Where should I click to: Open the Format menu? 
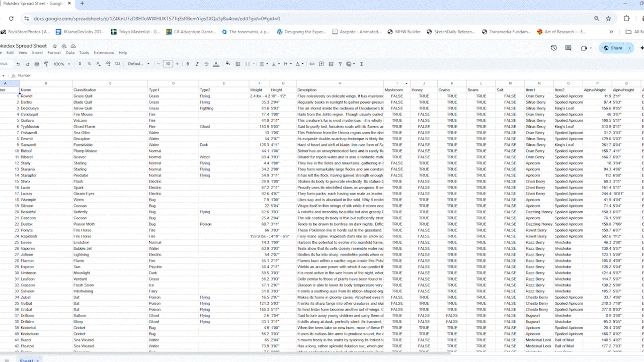tap(54, 53)
